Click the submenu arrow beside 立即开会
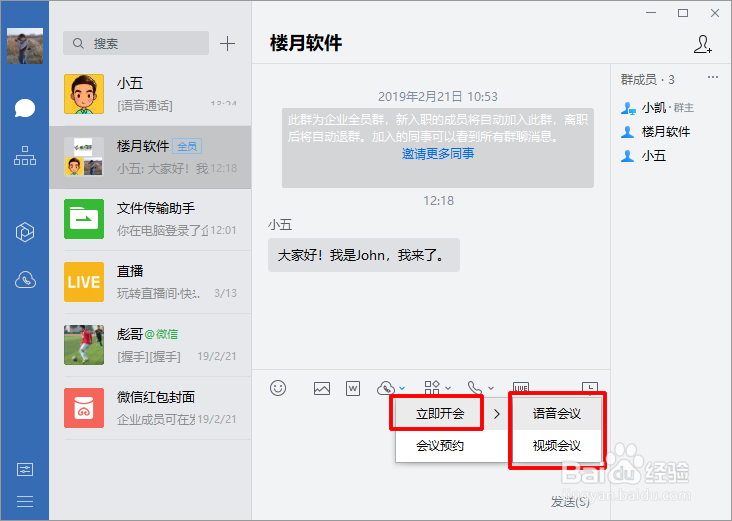 (x=497, y=414)
